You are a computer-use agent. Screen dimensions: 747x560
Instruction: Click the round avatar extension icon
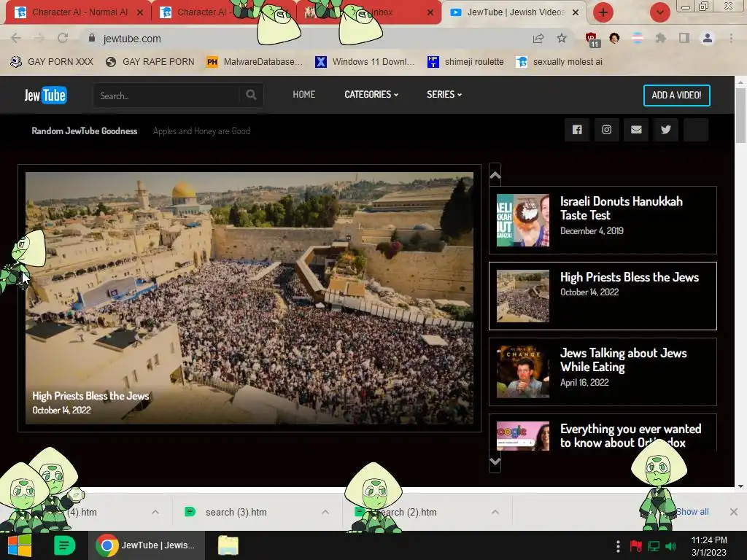(614, 38)
